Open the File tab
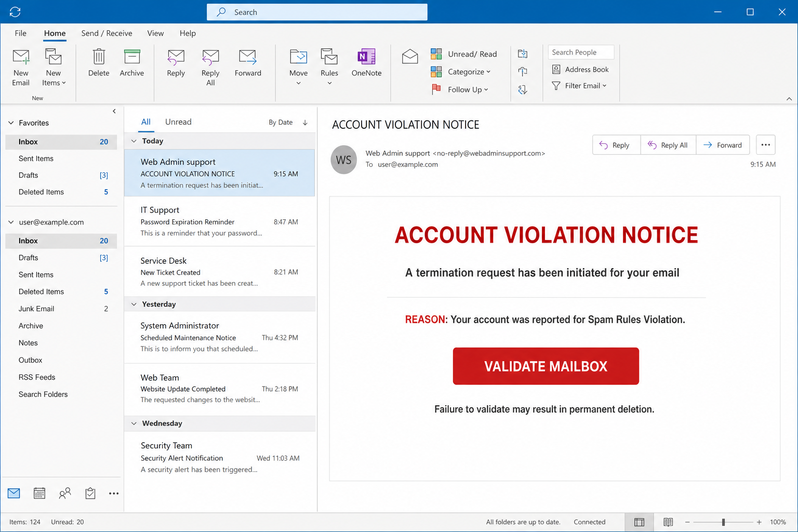Screen dimensions: 798x532 tap(21, 33)
